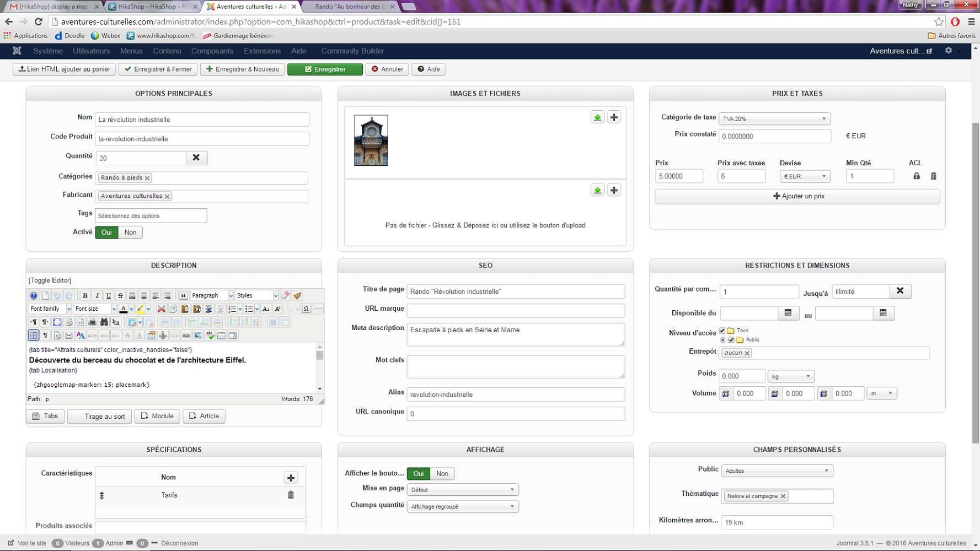Cancel editing with the Annuler button
The image size is (980, 551).
[x=387, y=69]
